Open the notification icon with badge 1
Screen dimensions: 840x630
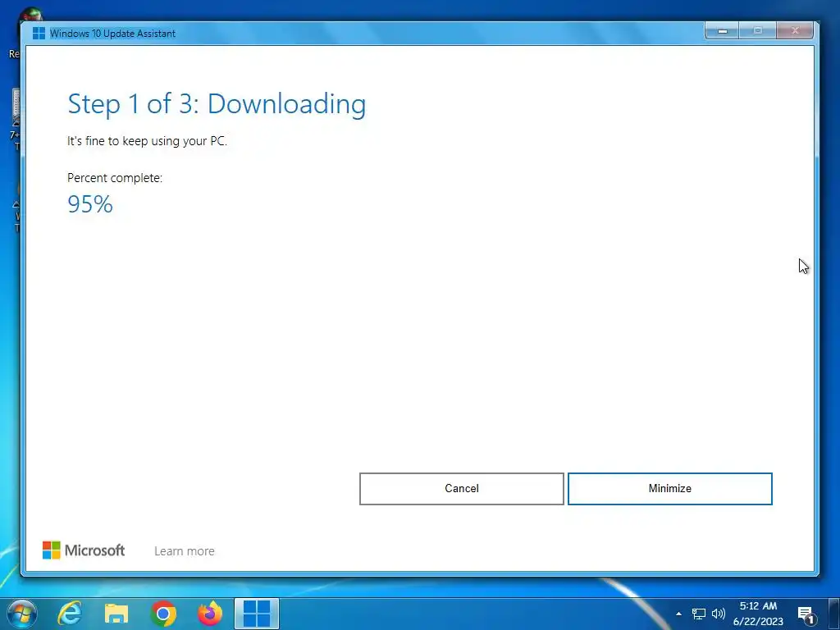point(806,614)
